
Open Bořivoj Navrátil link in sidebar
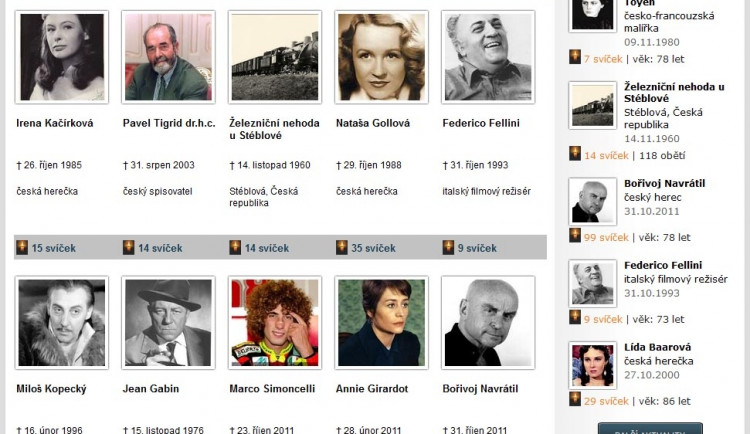pyautogui.click(x=664, y=183)
